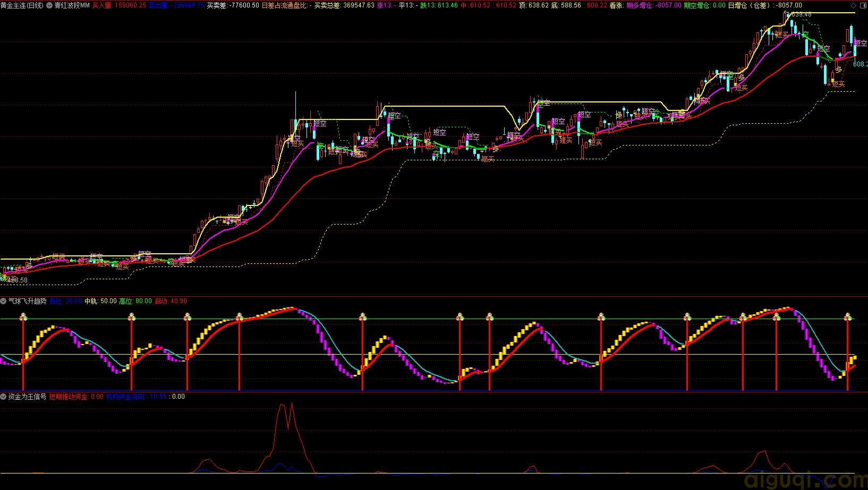
Task: Click the 黄金主连(日线) chart title
Action: [x=22, y=5]
